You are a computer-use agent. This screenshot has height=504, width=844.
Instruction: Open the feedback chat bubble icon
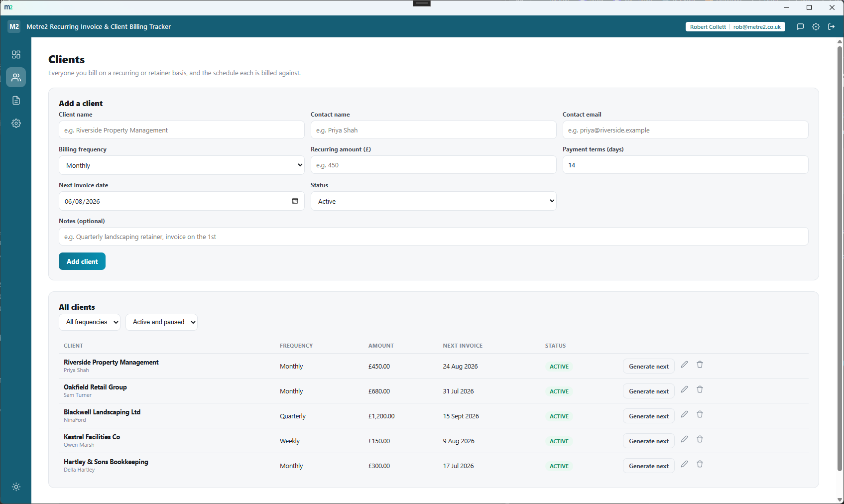(800, 26)
